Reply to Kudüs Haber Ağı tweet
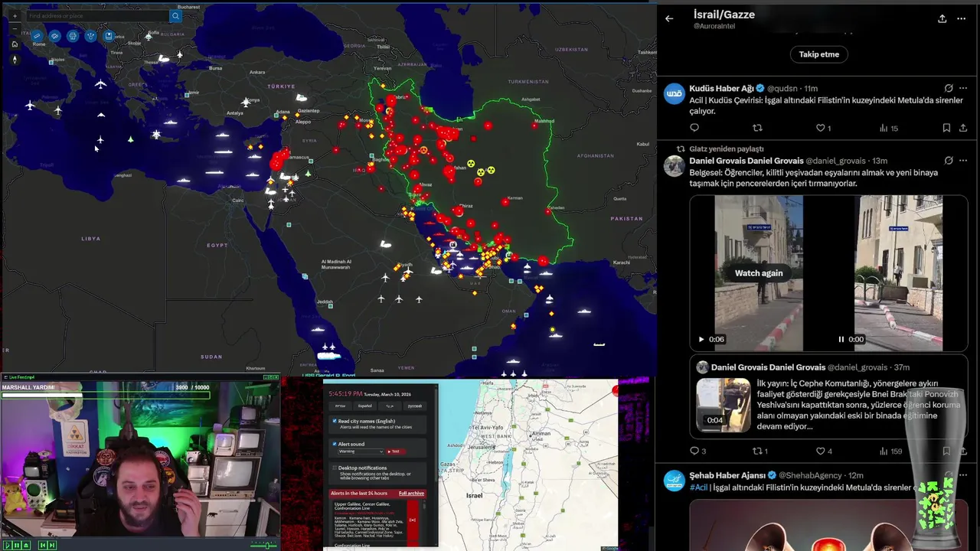This screenshot has width=980, height=551. [694, 128]
